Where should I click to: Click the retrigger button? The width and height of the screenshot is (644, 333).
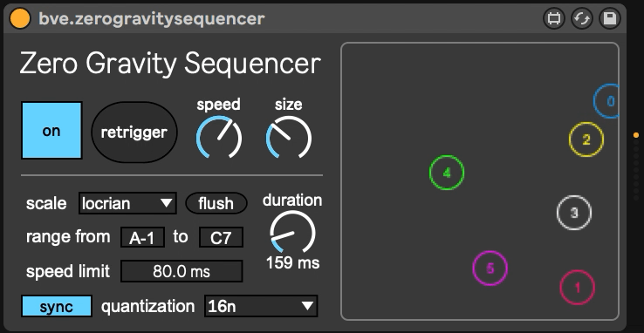134,132
